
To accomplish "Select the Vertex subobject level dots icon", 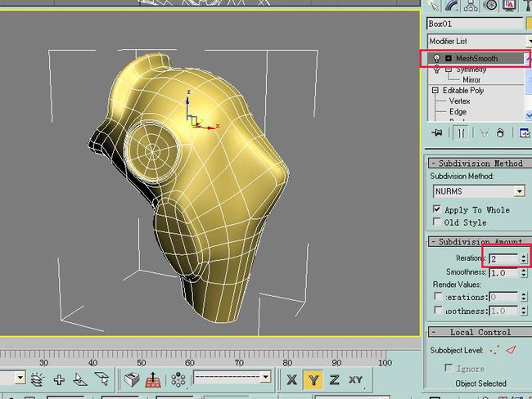I will click(494, 350).
